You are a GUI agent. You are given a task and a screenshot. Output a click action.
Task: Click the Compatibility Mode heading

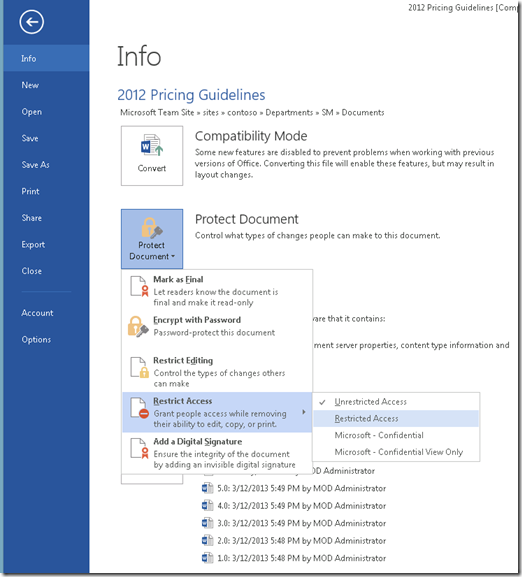click(x=251, y=136)
